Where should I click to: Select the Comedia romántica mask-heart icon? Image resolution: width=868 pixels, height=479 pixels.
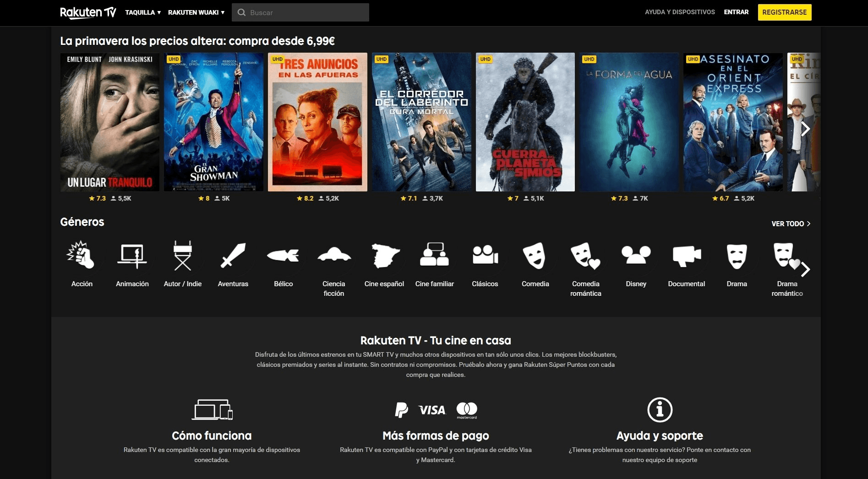point(585,256)
